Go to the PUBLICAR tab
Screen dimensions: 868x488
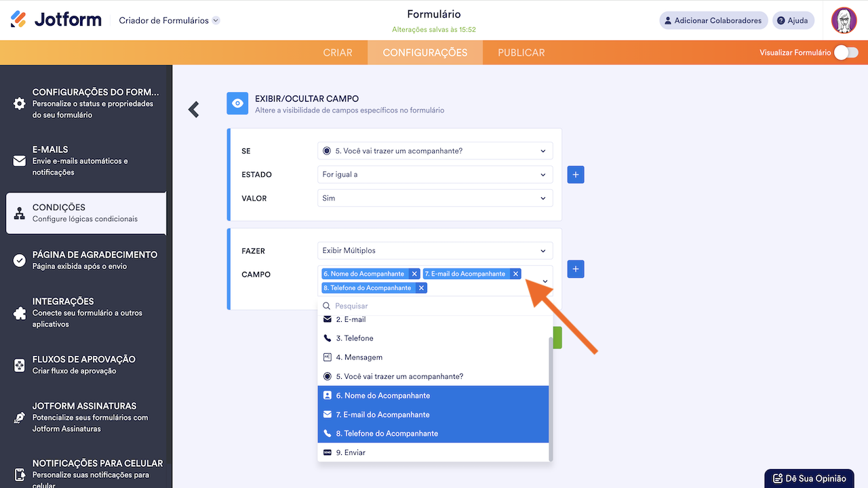pyautogui.click(x=521, y=53)
